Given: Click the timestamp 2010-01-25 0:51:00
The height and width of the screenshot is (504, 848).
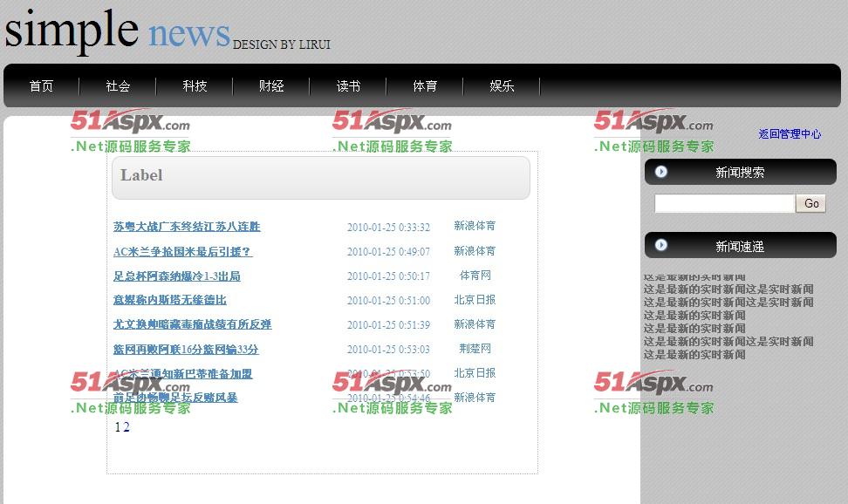Looking at the screenshot, I should click(388, 300).
